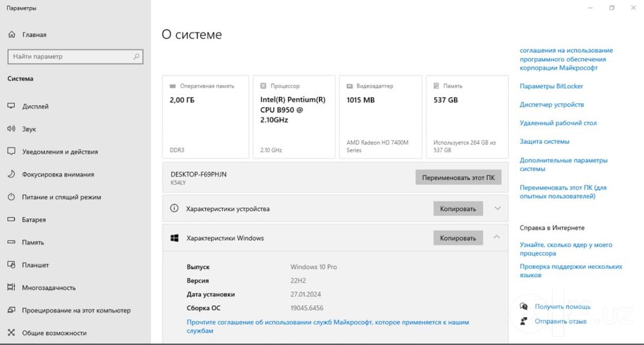Expand the Характеристики устройства section chevron

497,208
